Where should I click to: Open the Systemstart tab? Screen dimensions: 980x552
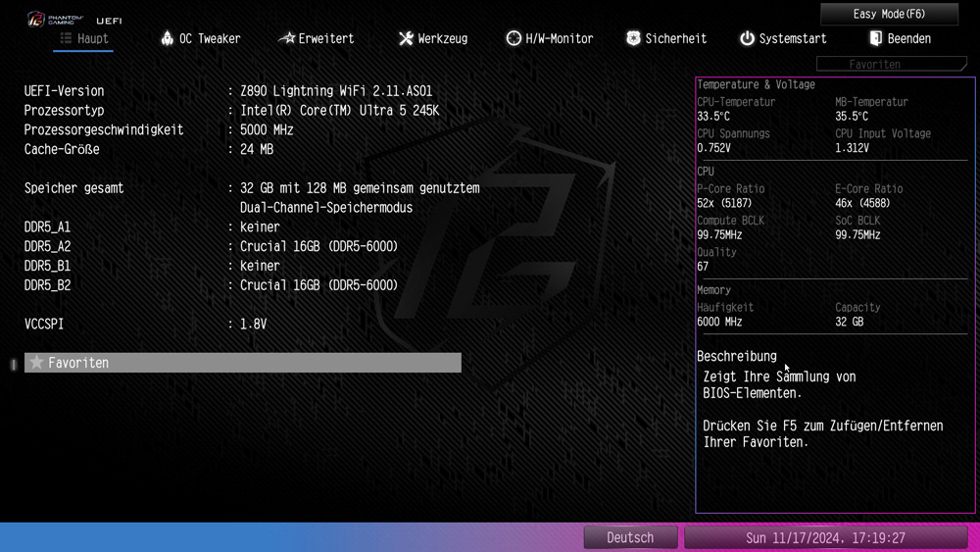783,39
